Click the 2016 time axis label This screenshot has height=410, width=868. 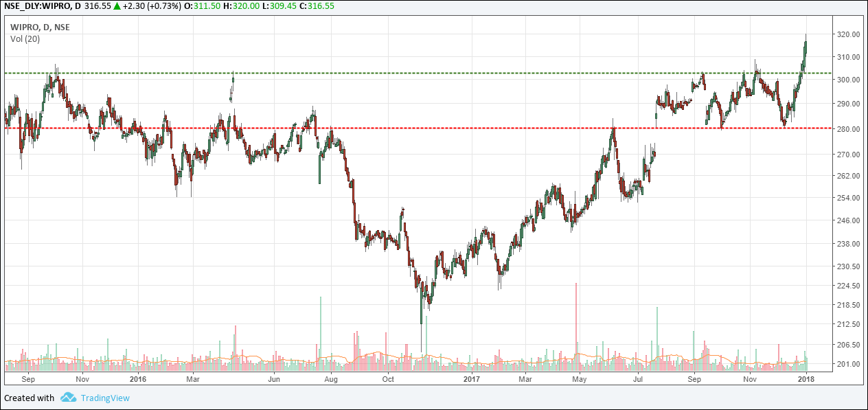[138, 378]
